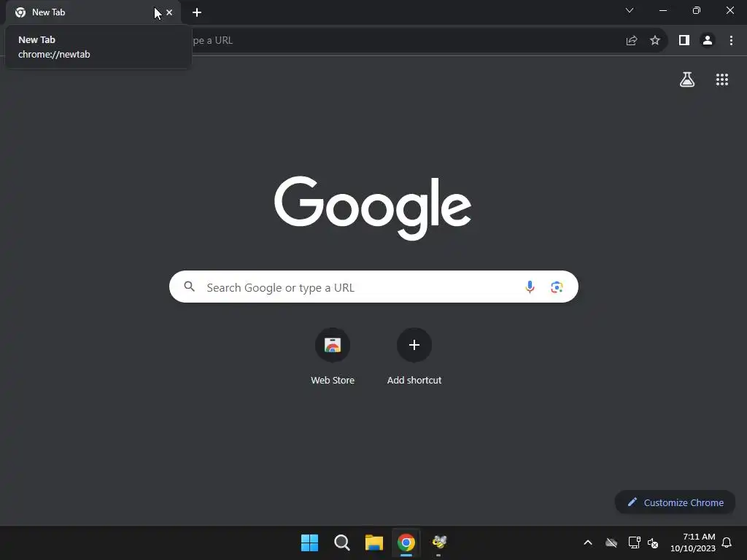This screenshot has width=747, height=560.
Task: Open the notifications bell
Action: [727, 542]
